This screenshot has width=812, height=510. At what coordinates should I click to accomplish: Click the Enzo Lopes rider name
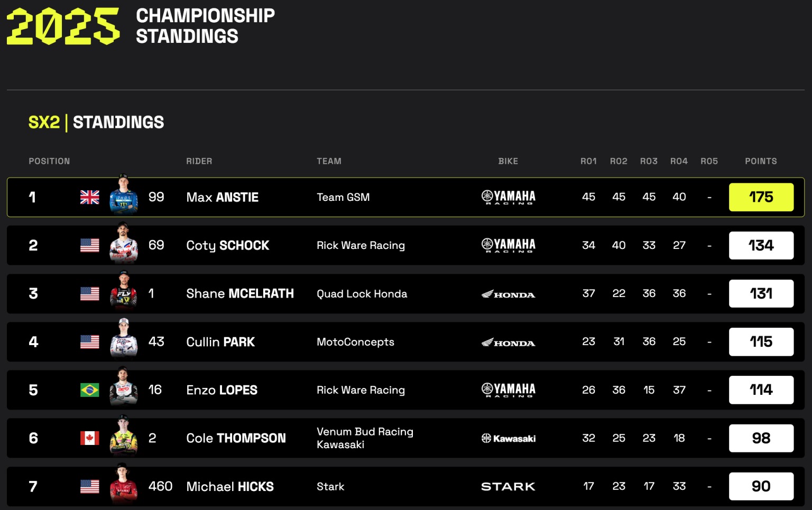tap(222, 390)
